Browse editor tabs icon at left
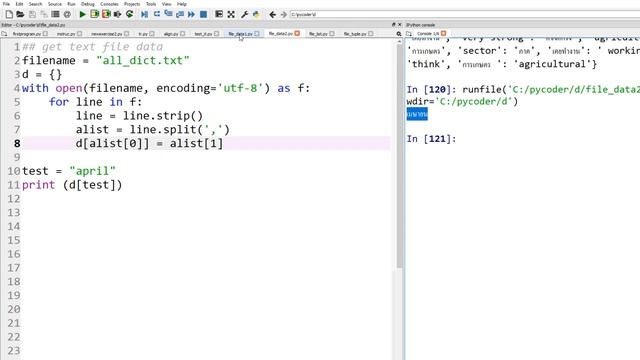The height and width of the screenshot is (360, 640). pos(4,34)
